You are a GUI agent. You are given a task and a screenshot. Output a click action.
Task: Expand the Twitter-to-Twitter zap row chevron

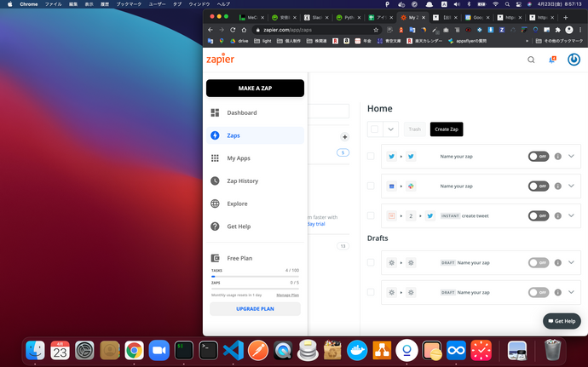pos(571,156)
